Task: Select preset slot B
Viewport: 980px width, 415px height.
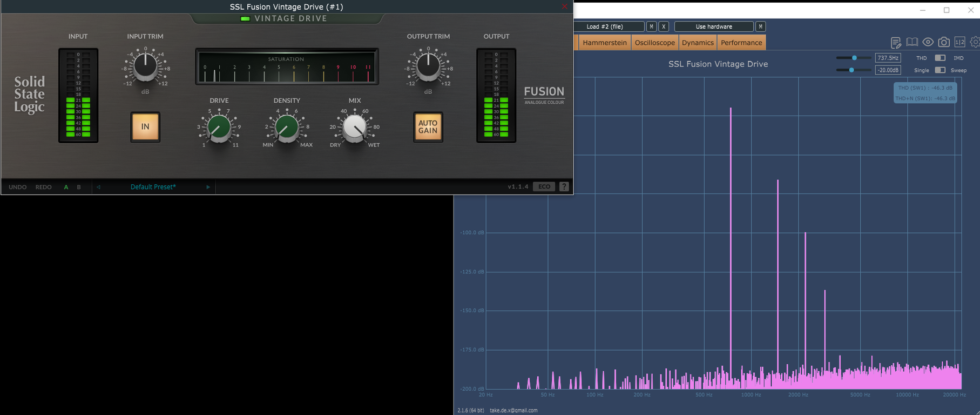Action: pos(79,187)
